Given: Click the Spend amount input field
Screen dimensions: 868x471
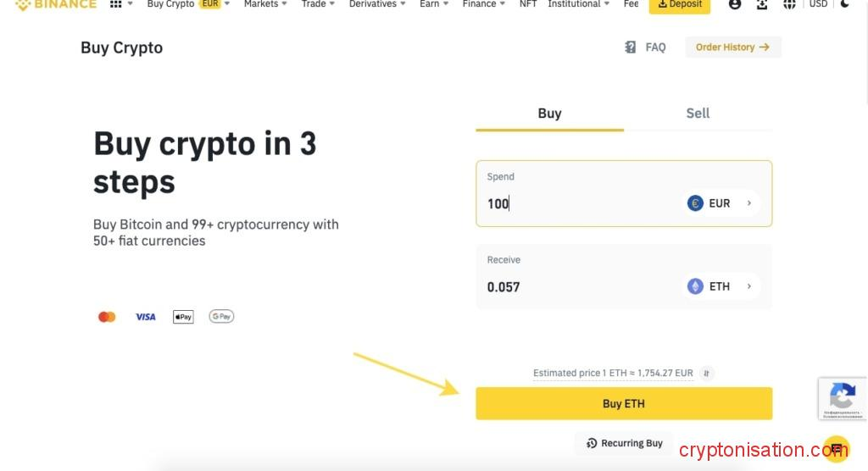Looking at the screenshot, I should [576, 203].
